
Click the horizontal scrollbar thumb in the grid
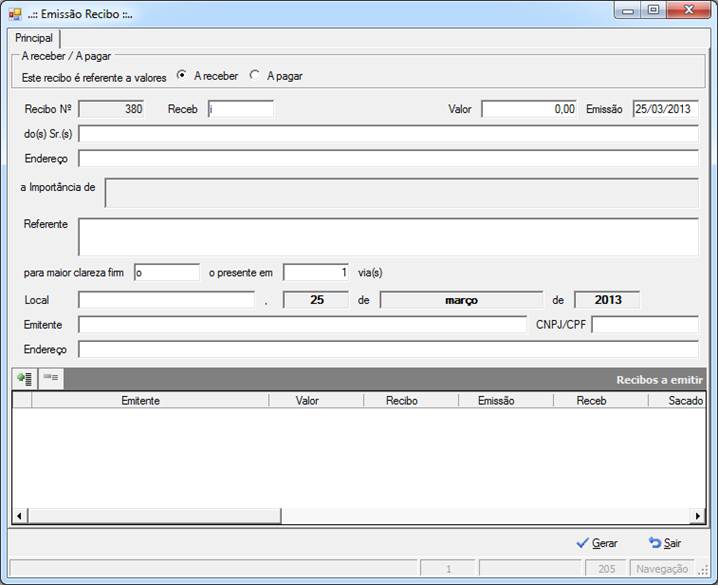click(x=155, y=516)
